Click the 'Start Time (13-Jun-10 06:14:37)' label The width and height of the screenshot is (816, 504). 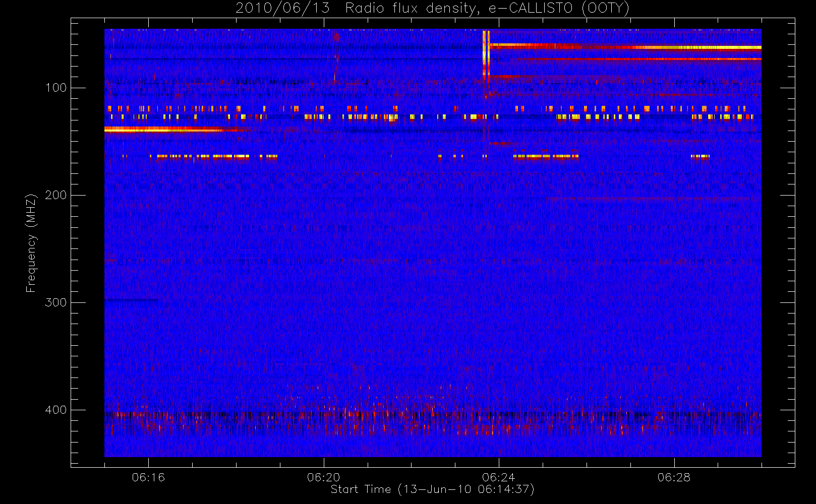point(432,489)
